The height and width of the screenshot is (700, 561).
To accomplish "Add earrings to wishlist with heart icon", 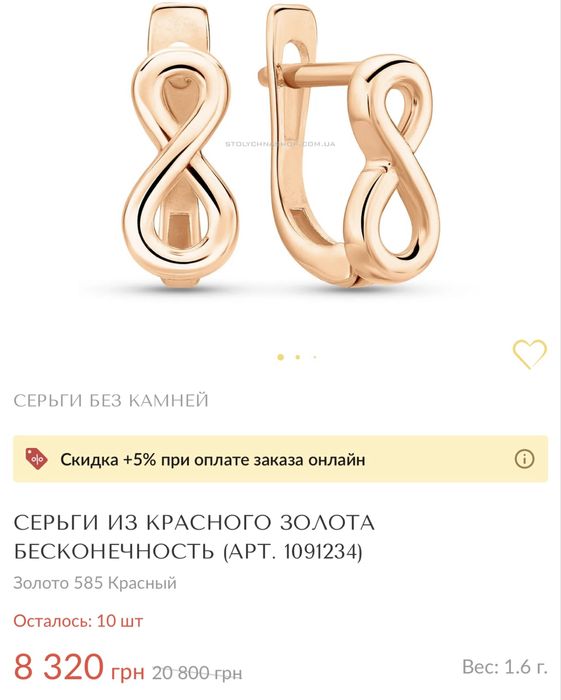I will [529, 354].
